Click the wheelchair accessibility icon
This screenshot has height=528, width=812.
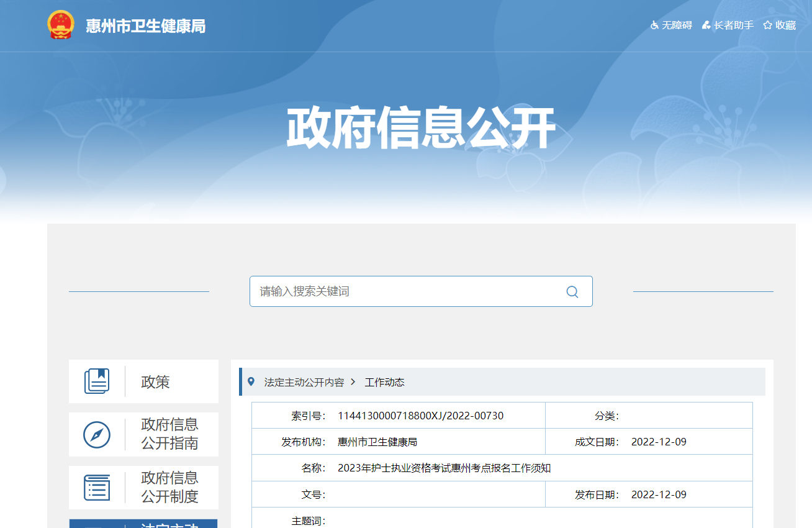[x=654, y=25]
